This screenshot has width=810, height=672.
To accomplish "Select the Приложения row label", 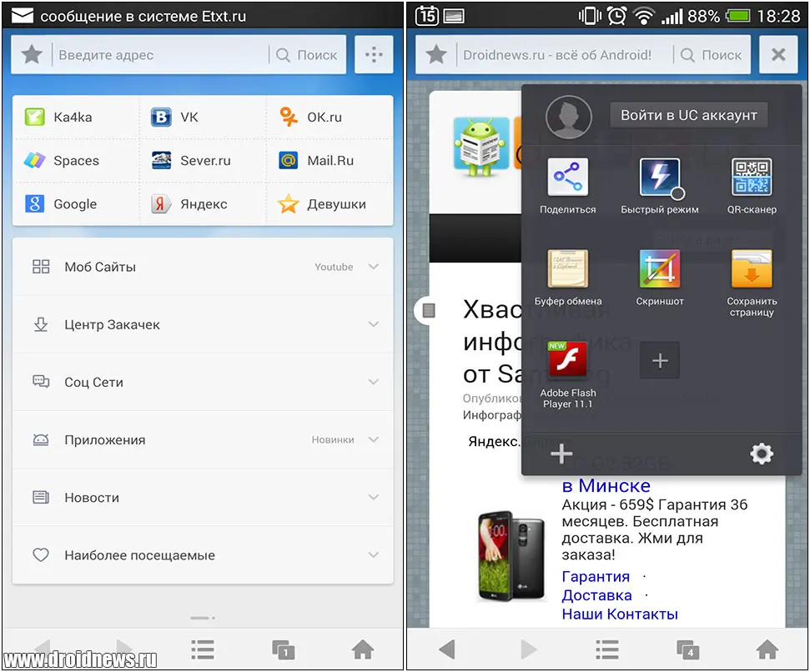I will point(105,440).
